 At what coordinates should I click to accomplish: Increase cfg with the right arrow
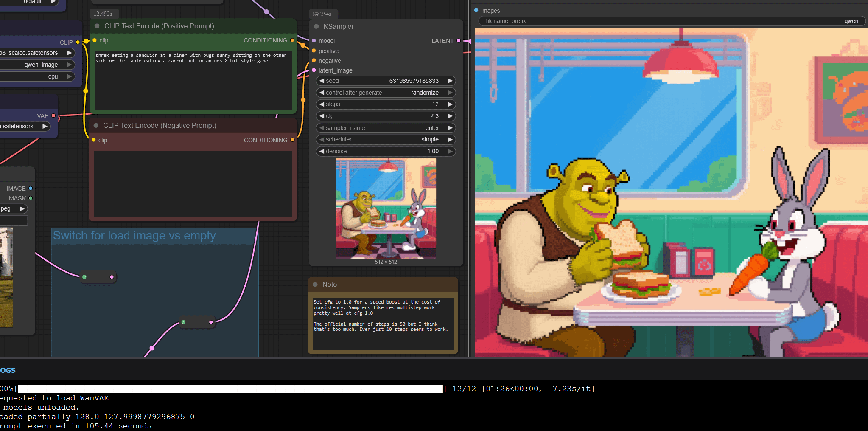[450, 116]
